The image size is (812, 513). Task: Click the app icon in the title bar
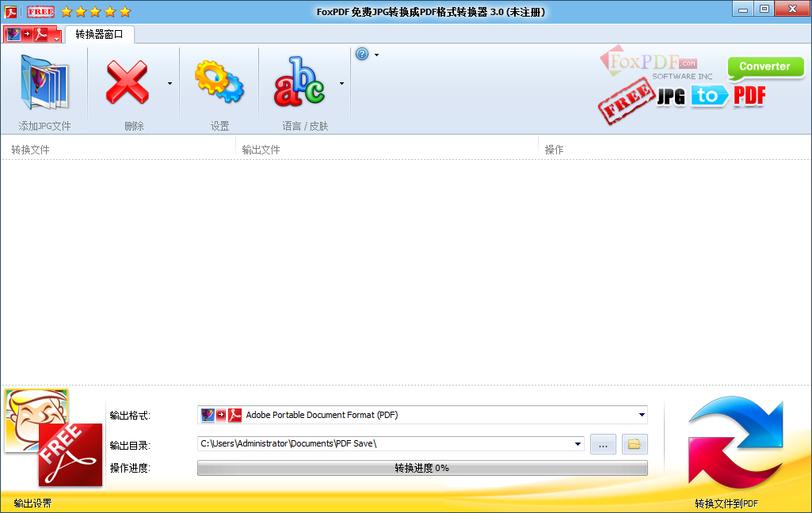10,11
